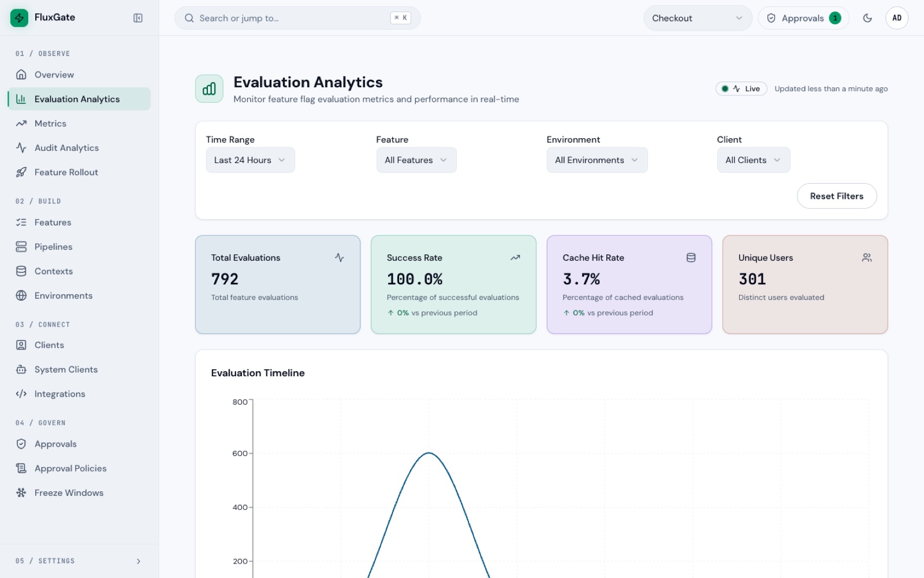Screen dimensions: 924x578
Task: Open the AD user avatar
Action: click(x=897, y=18)
